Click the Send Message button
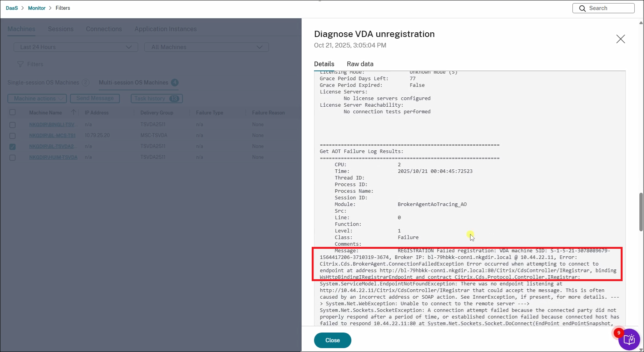This screenshot has width=644, height=352. (95, 99)
